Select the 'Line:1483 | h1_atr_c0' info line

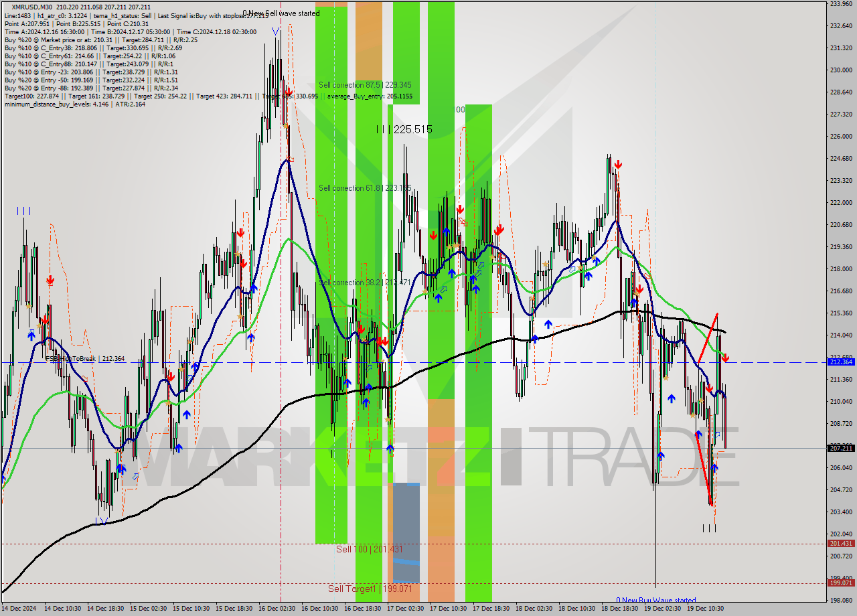136,15
